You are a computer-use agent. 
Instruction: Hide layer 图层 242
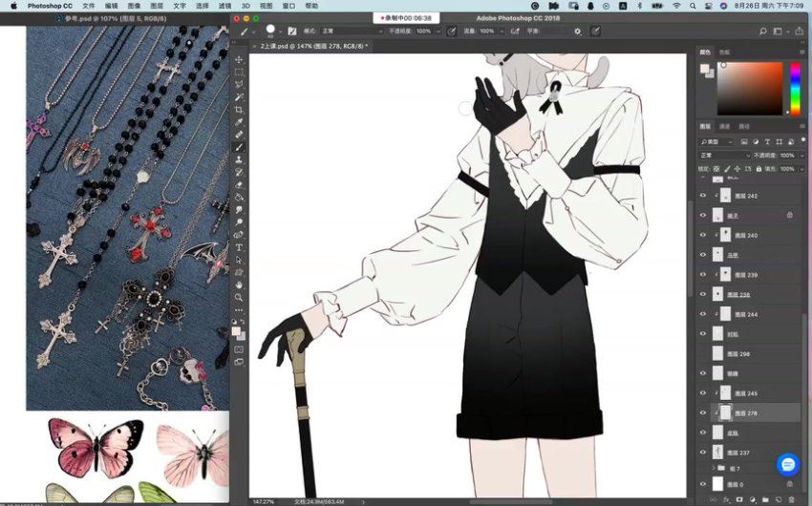pos(703,196)
